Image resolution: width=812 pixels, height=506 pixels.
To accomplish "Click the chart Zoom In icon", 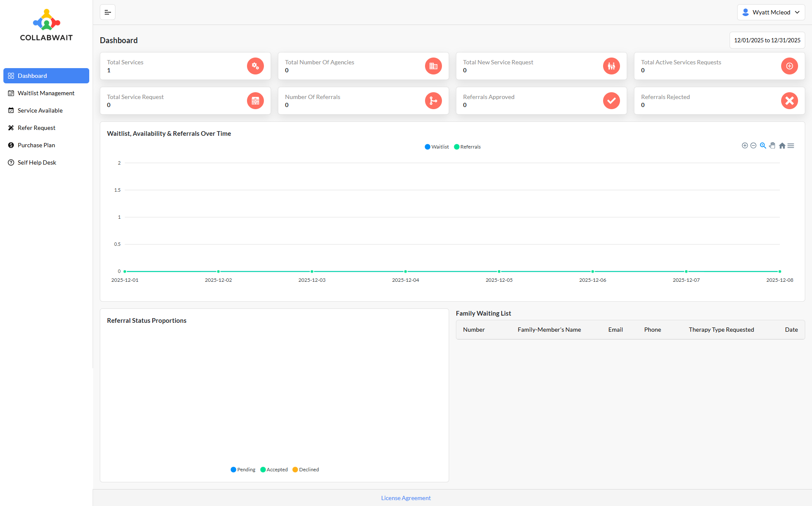I will coord(745,146).
